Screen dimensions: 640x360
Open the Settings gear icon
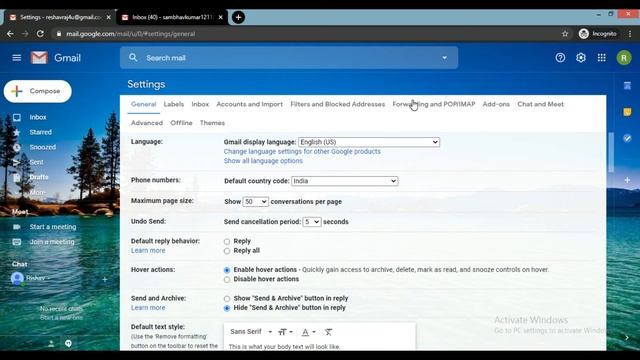click(x=581, y=58)
